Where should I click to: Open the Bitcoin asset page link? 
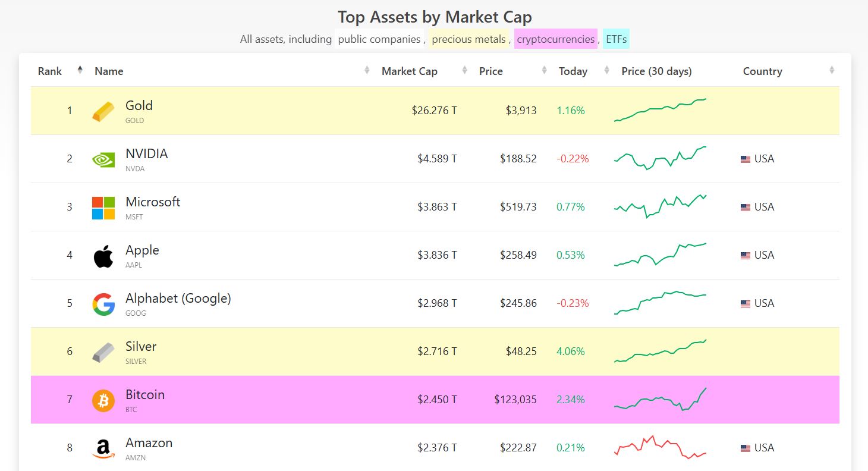(145, 395)
